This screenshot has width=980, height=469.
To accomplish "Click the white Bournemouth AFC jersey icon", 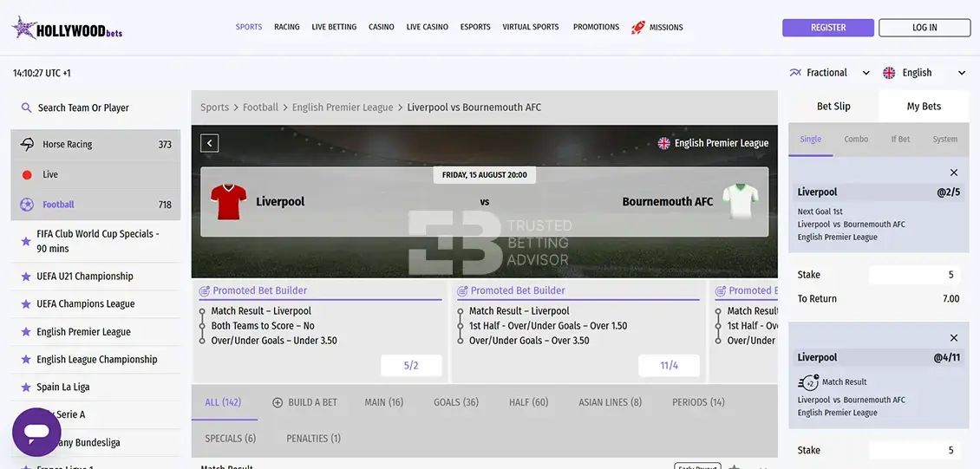I will [741, 201].
